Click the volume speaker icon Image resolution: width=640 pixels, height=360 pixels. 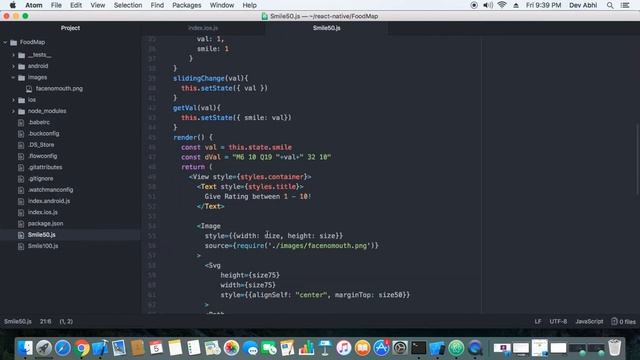point(488,5)
